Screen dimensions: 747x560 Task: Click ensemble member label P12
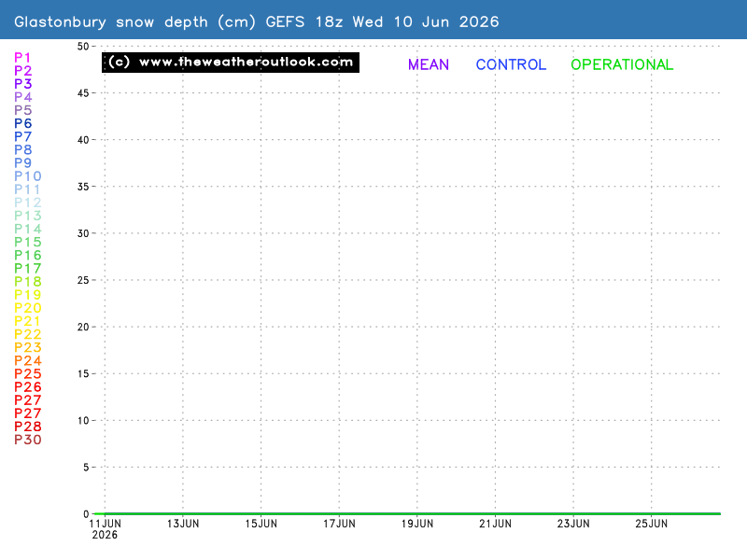[x=28, y=203]
